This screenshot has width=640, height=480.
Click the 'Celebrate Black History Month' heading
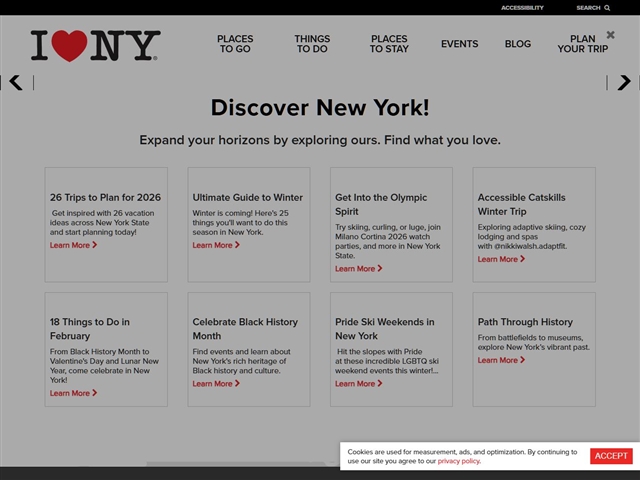245,329
